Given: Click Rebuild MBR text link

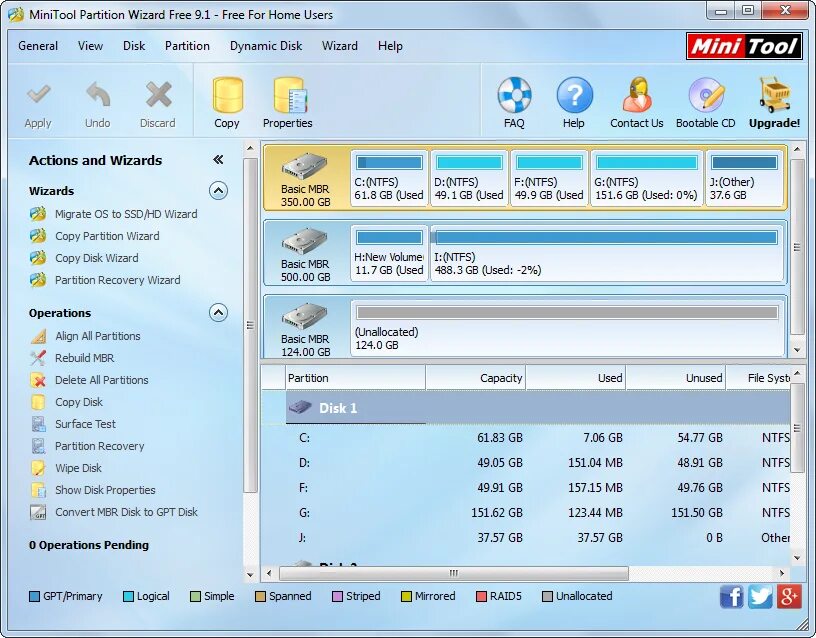Looking at the screenshot, I should click(85, 358).
